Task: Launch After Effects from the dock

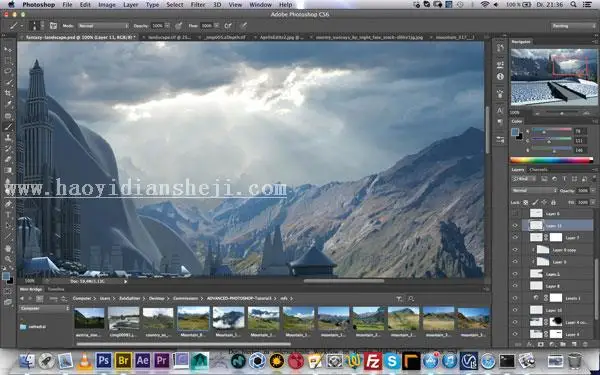Action: 142,360
